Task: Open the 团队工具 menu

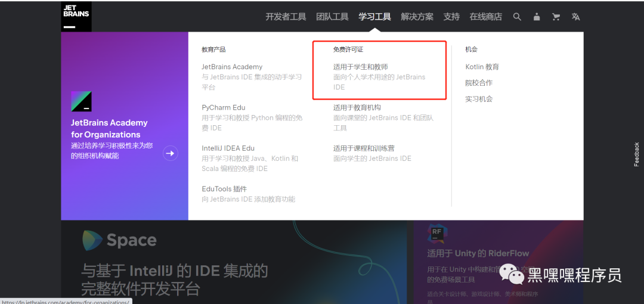Action: pos(332,17)
